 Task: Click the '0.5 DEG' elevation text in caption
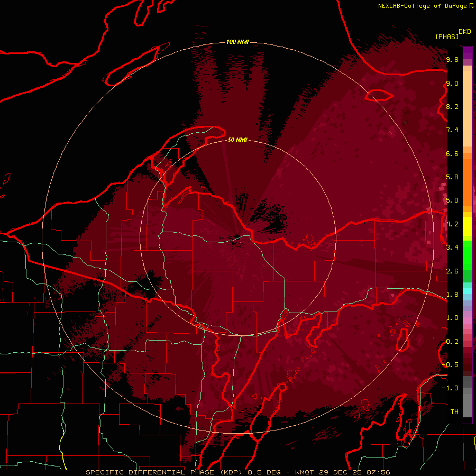[264, 472]
